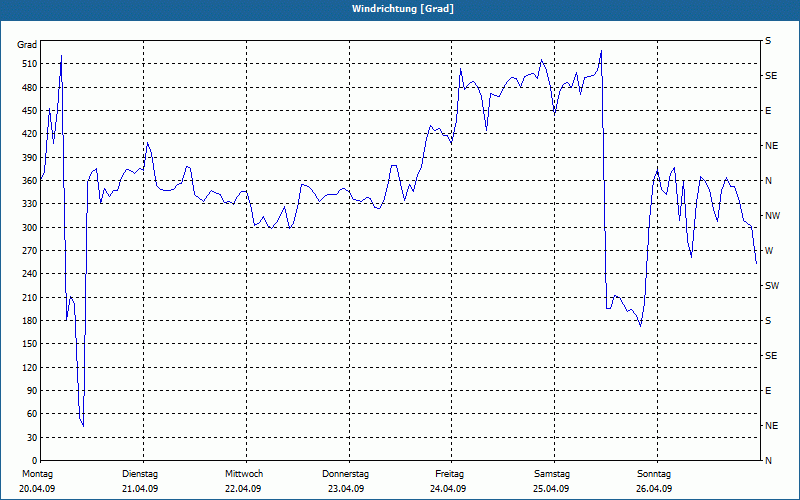800x500 pixels.
Task: Select the Grad axis unit label
Action: [27, 45]
